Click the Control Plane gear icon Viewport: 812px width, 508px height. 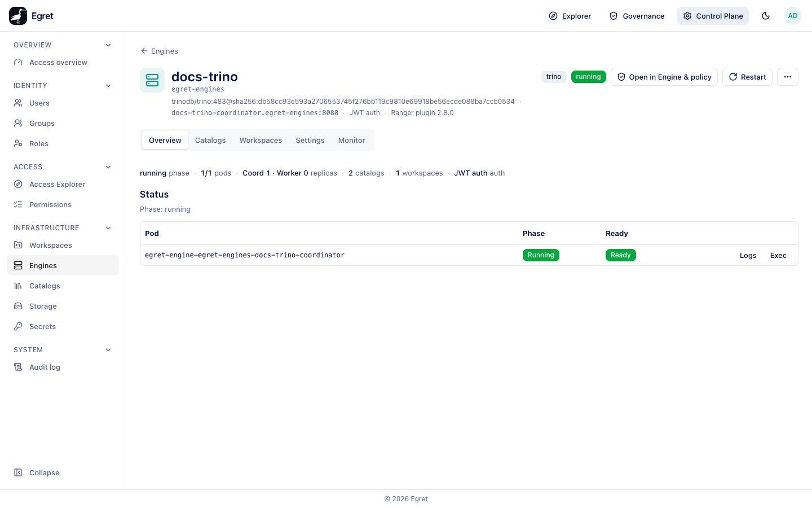click(x=687, y=16)
